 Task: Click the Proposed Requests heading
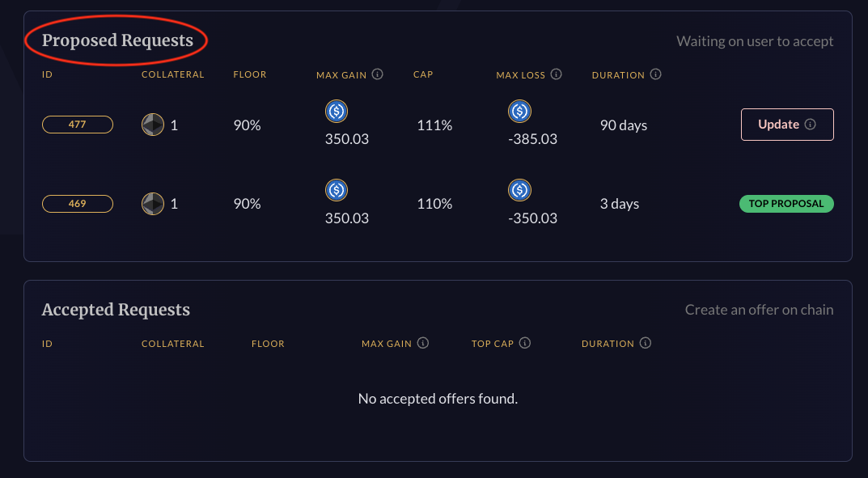pos(117,40)
